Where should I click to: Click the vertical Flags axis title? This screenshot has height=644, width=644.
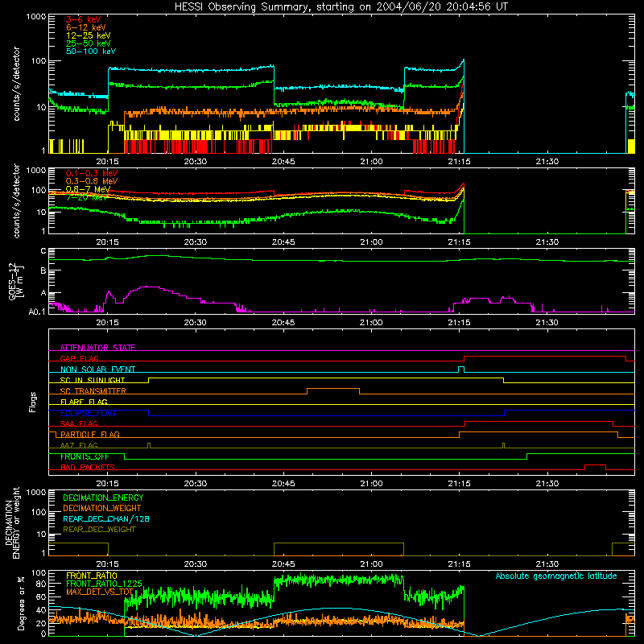[33, 402]
